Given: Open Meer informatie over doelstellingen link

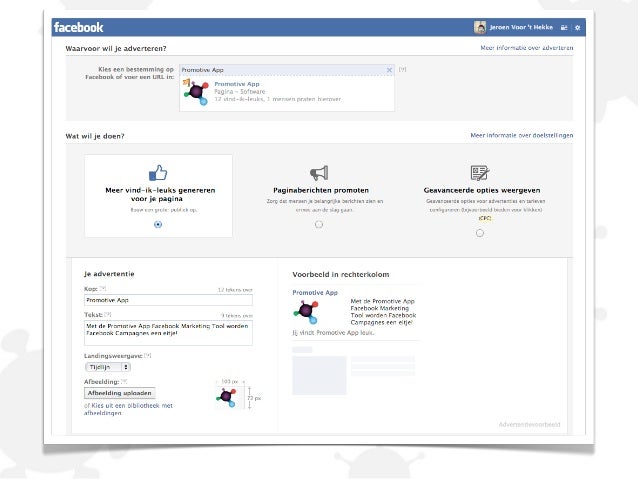Looking at the screenshot, I should 522,136.
